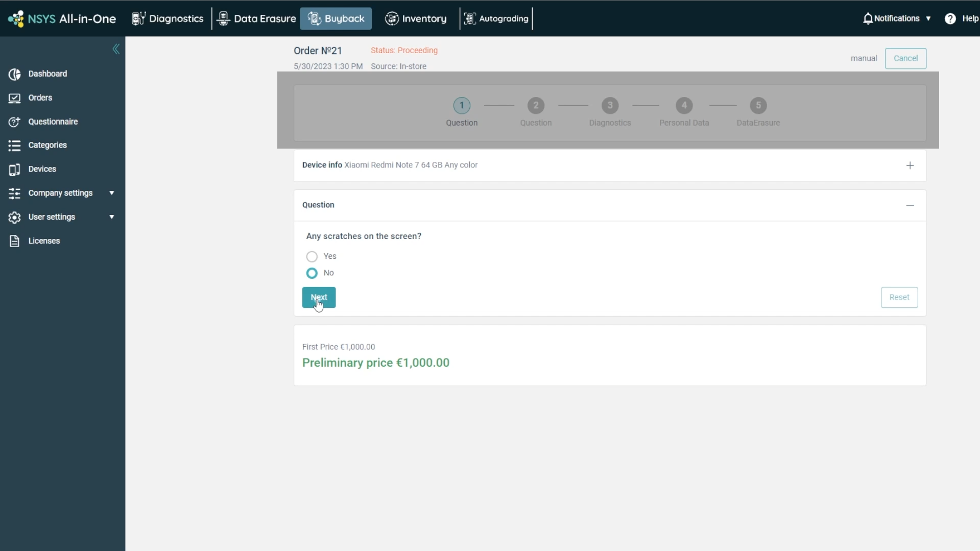This screenshot has width=980, height=551.
Task: Click the Company settings sliders icon
Action: tap(14, 194)
